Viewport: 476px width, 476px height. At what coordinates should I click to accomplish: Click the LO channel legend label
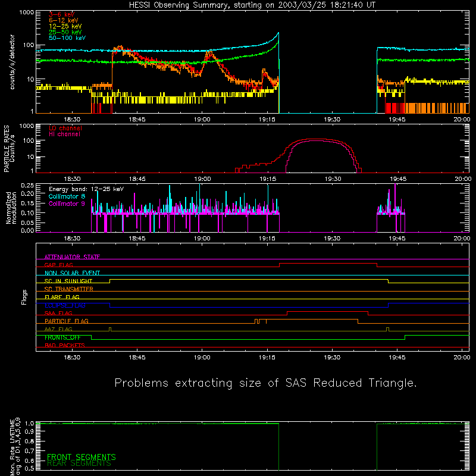pos(65,128)
